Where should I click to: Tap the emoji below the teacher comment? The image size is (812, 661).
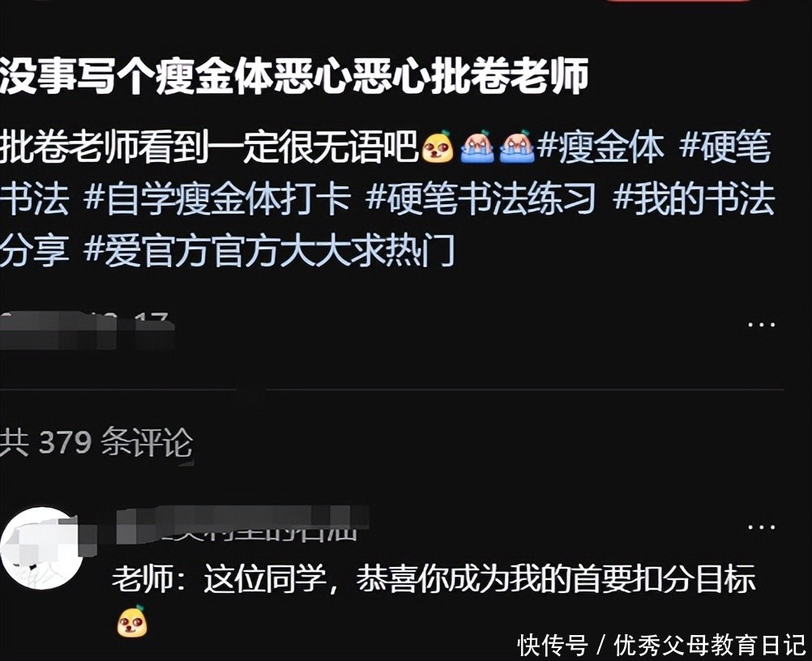[132, 620]
